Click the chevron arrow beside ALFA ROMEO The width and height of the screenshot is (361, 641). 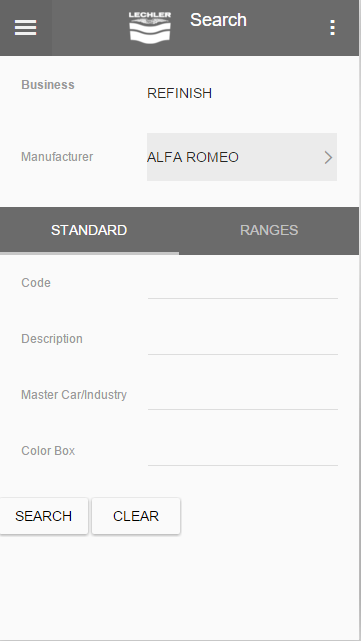pyautogui.click(x=328, y=157)
